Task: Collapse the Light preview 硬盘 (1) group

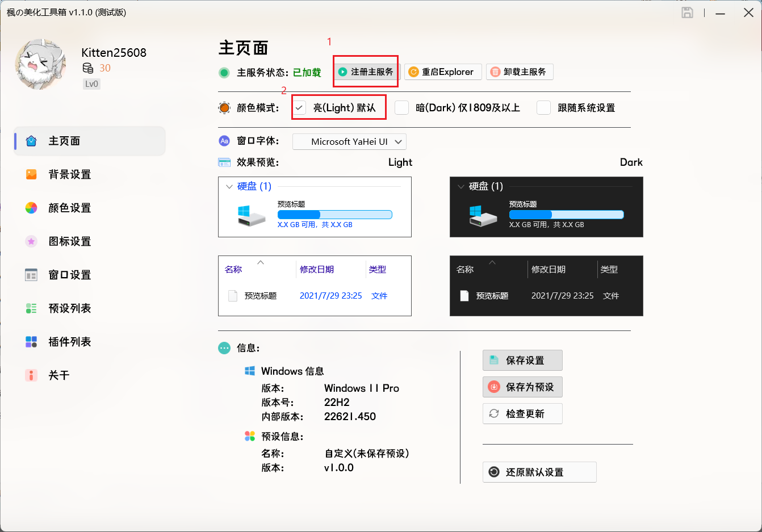Action: [229, 186]
